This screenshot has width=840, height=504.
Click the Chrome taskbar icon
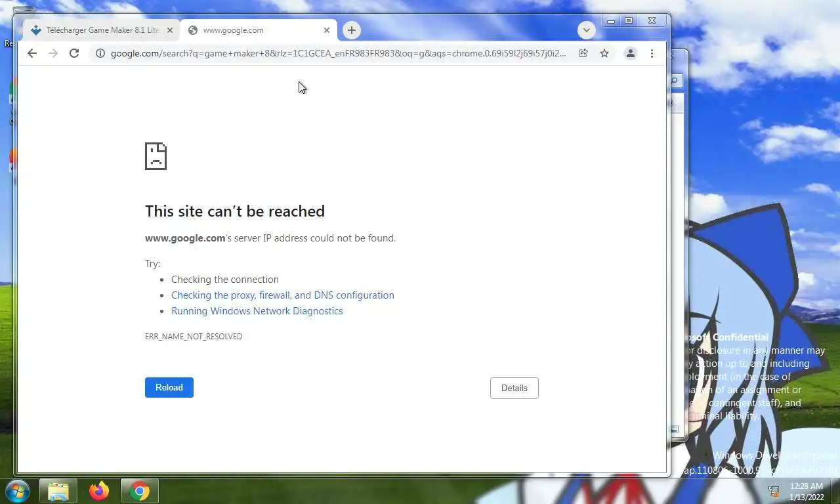click(139, 492)
